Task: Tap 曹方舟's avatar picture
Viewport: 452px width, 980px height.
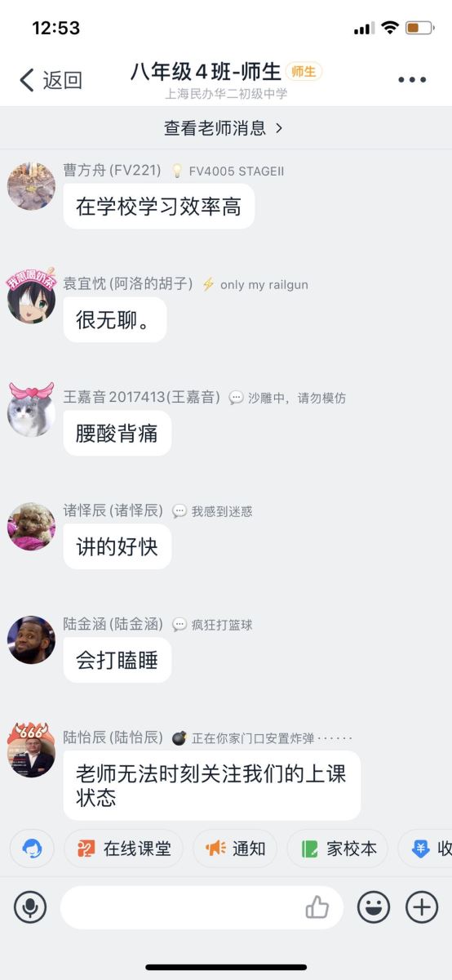Action: pyautogui.click(x=31, y=186)
